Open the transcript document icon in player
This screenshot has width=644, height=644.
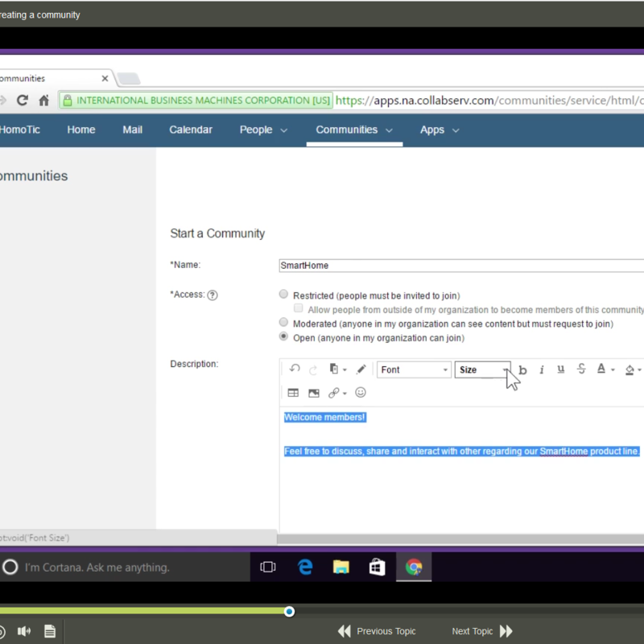pos(50,631)
